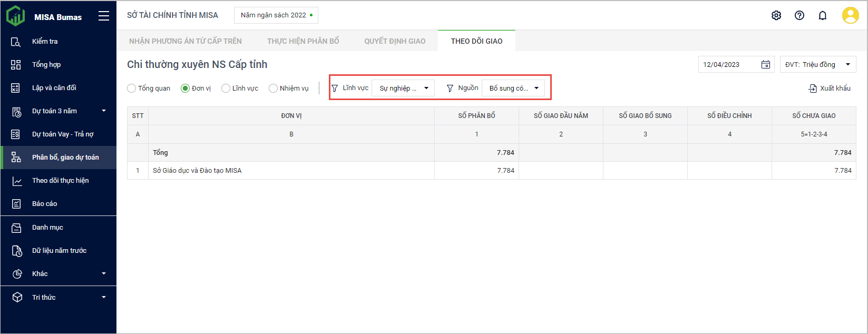Click the Nguồn filter funnel icon
The image size is (868, 334).
(x=450, y=89)
